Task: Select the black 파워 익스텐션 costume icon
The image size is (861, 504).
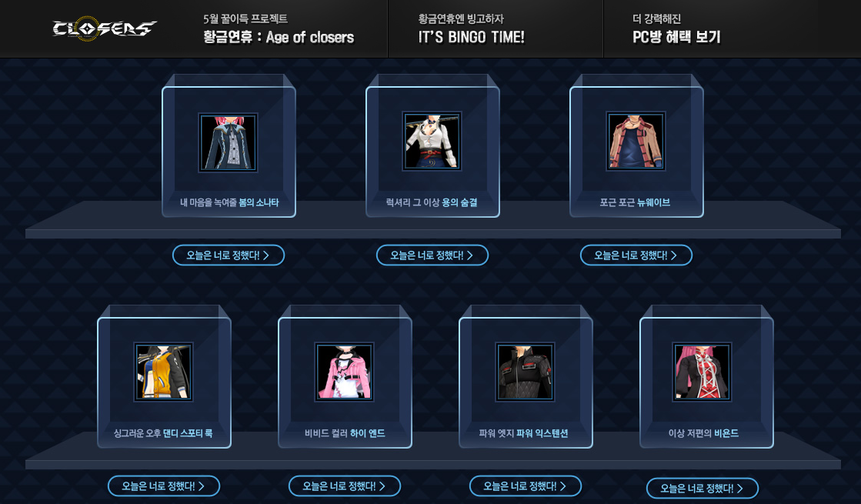Action: tap(525, 372)
